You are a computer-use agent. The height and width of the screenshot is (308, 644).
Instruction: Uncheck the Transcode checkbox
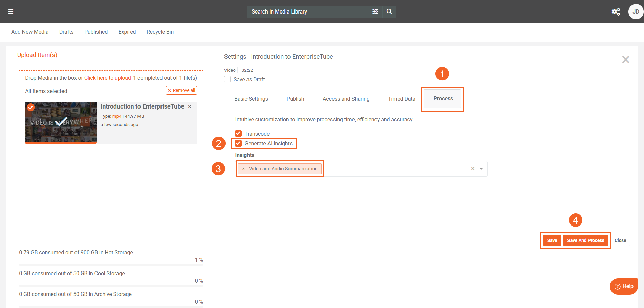238,134
